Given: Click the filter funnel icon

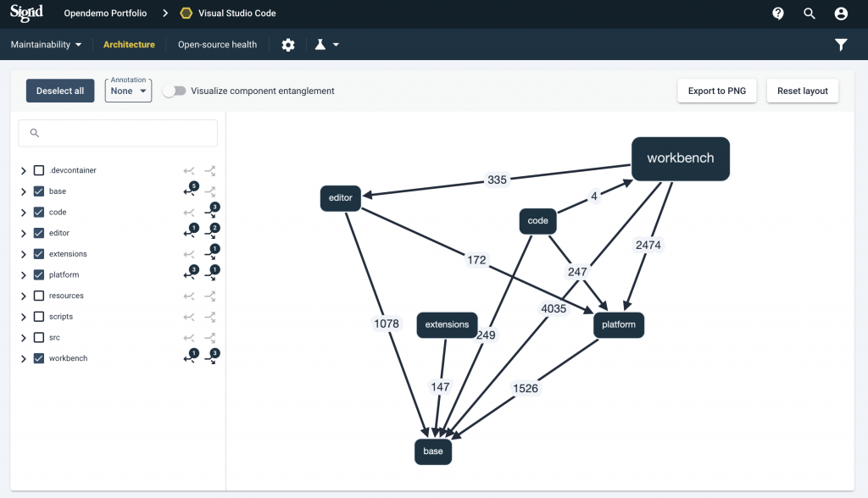Looking at the screenshot, I should [x=841, y=45].
